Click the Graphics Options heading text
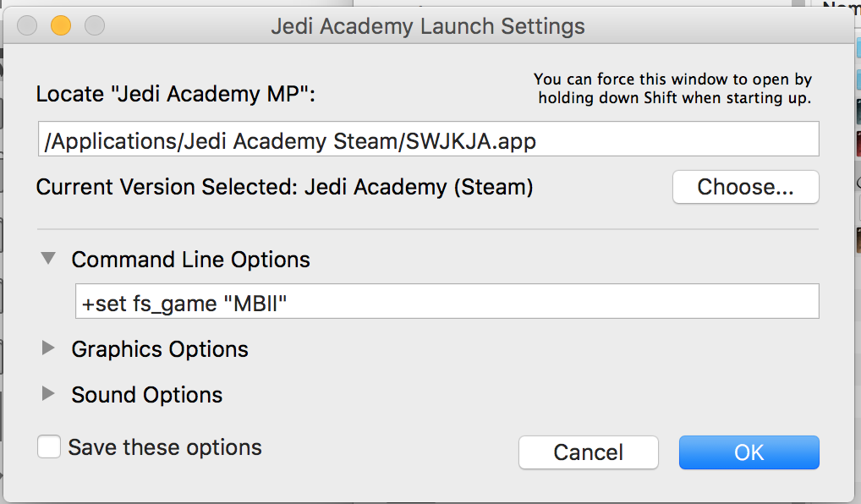Screen dimensions: 861x504 [160, 349]
